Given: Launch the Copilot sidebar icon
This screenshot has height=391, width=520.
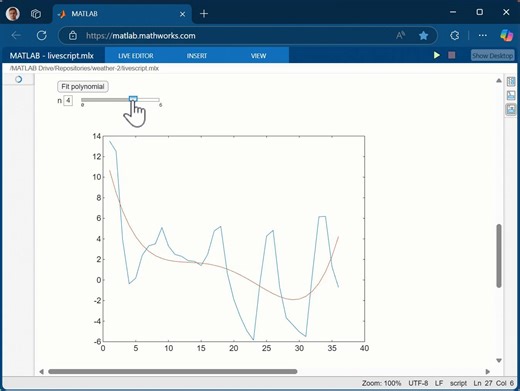Looking at the screenshot, I should click(x=506, y=35).
